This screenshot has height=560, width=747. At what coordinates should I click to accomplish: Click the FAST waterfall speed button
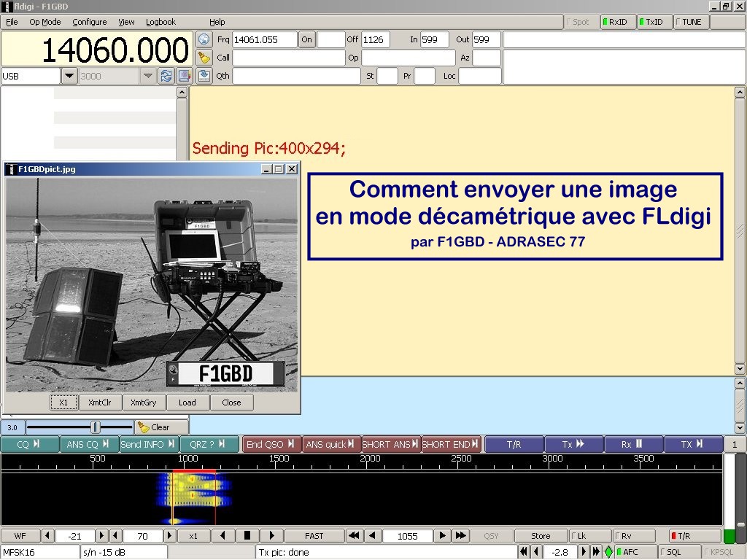click(314, 536)
